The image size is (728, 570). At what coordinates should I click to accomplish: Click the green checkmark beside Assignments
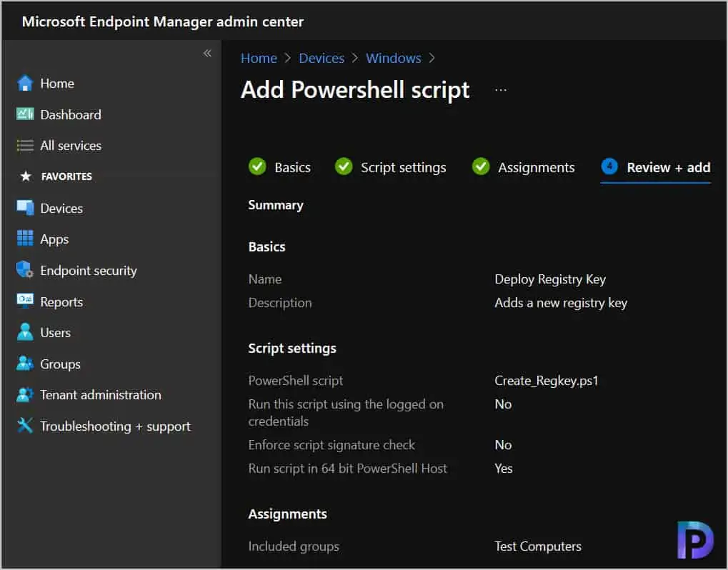481,166
